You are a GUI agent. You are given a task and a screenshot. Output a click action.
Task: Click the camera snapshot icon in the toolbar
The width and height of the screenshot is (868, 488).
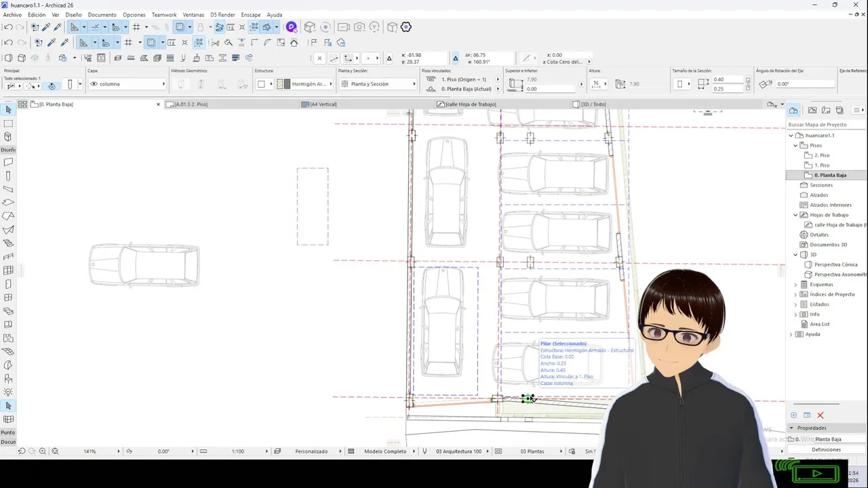359,27
